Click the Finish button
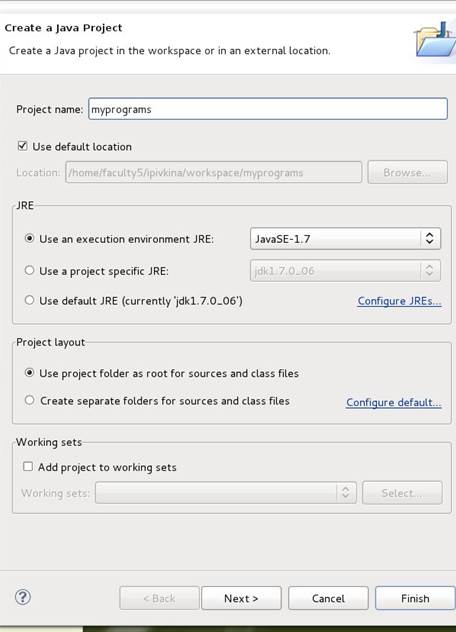 [x=415, y=598]
